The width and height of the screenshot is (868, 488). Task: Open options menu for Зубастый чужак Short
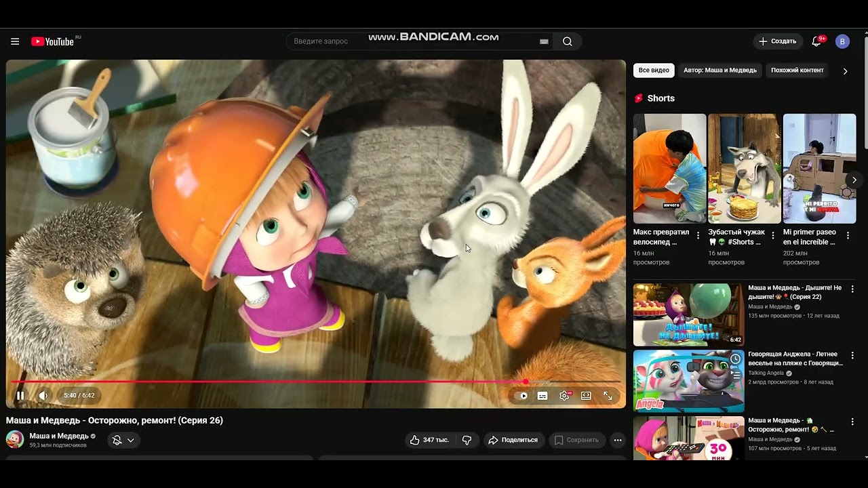772,236
